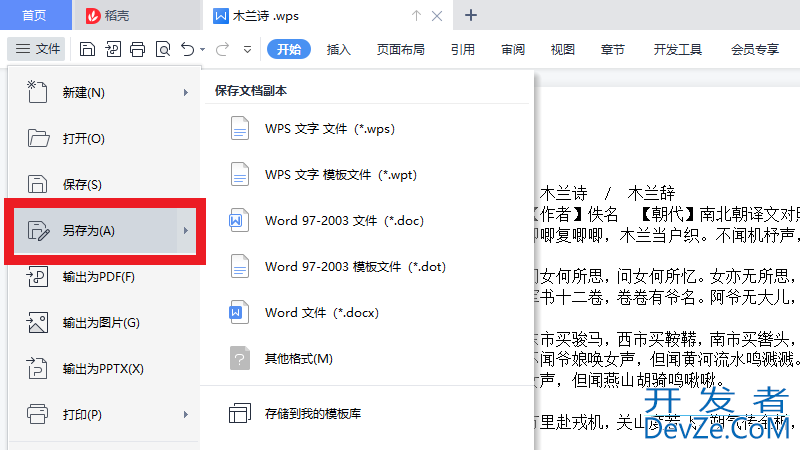The height and width of the screenshot is (450, 800).
Task: Click the question-mark icon for 其他格式
Action: click(239, 358)
